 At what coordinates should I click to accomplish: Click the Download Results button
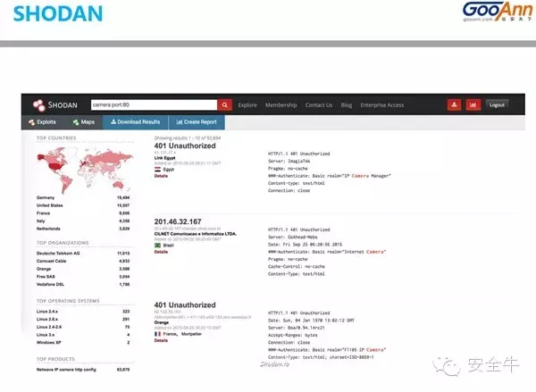(x=136, y=122)
